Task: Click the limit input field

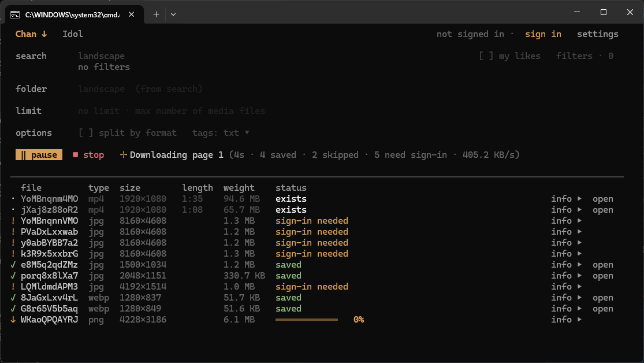Action: [x=172, y=111]
